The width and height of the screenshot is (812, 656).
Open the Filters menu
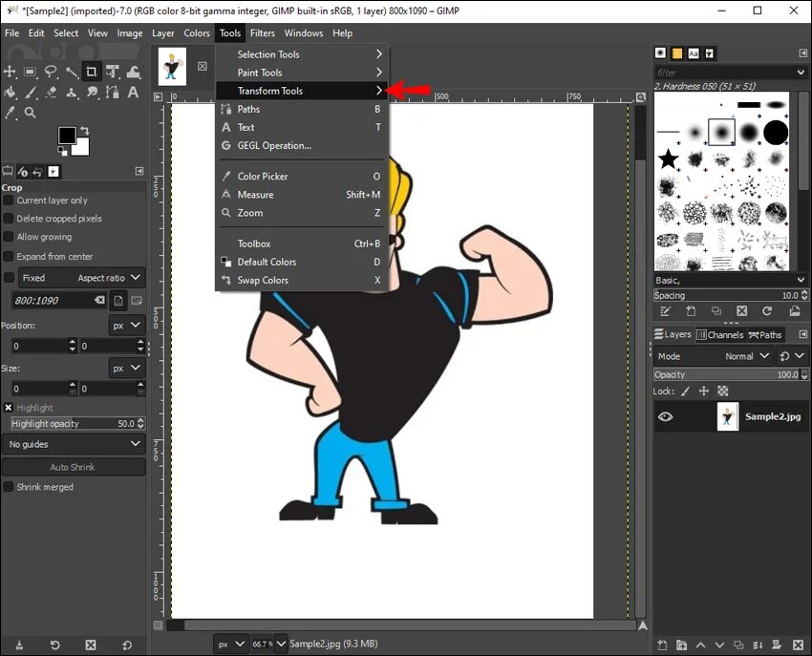[x=263, y=33]
